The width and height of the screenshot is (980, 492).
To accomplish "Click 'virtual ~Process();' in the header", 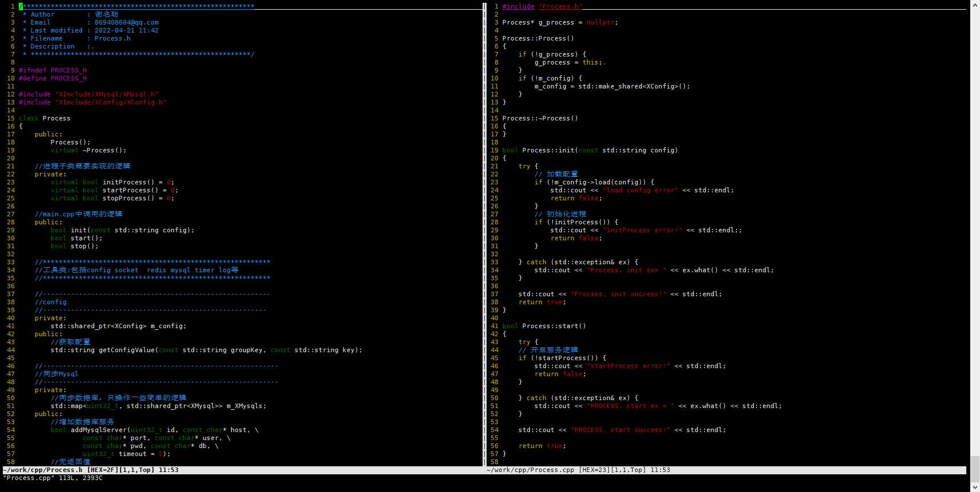I will click(89, 151).
